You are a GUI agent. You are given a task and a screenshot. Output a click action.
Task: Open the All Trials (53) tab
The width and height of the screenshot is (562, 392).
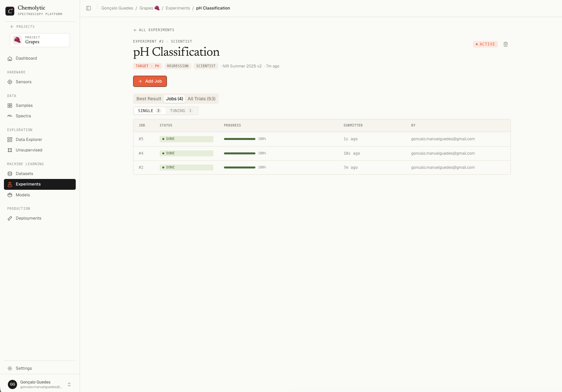pyautogui.click(x=202, y=99)
